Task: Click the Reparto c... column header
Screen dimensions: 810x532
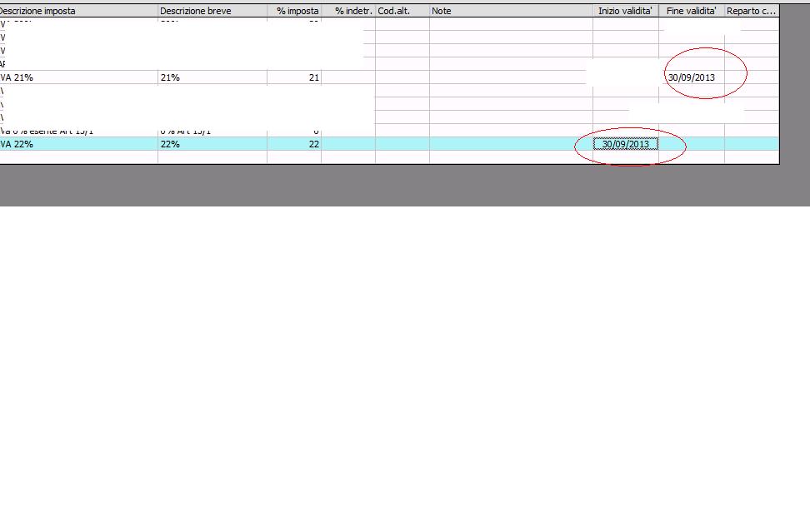Action: 752,10
